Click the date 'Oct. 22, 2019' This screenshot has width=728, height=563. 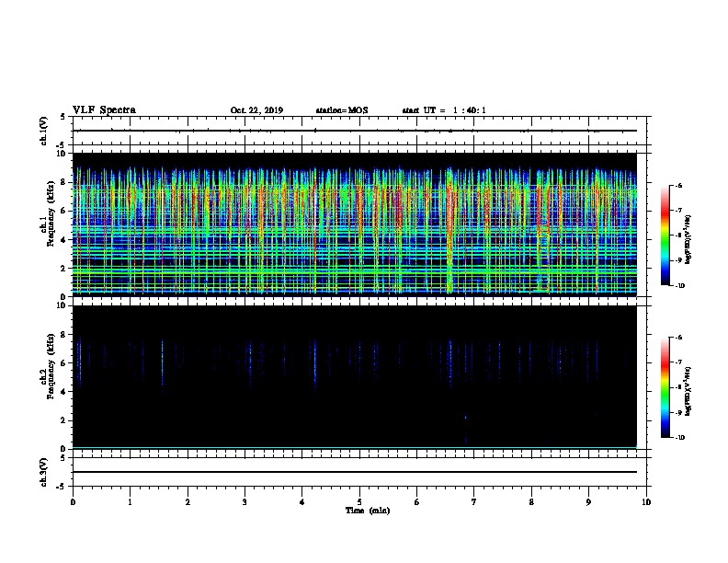256,110
